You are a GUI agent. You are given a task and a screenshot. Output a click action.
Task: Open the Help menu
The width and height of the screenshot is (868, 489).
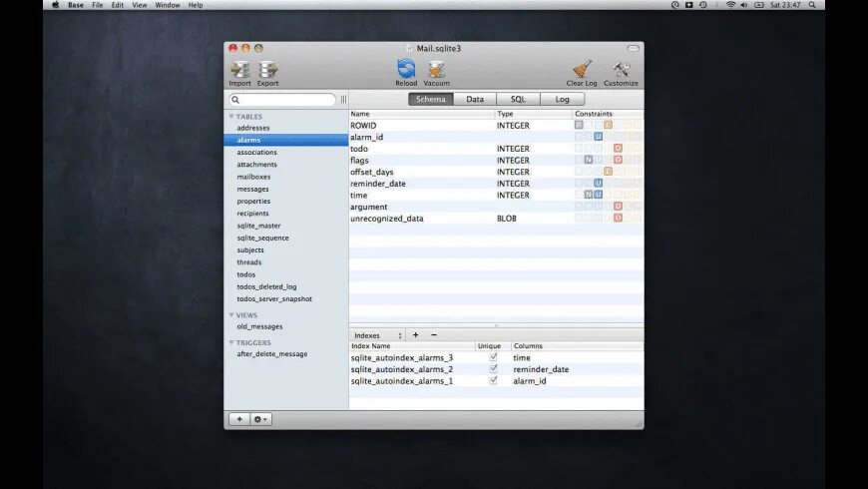pyautogui.click(x=196, y=5)
